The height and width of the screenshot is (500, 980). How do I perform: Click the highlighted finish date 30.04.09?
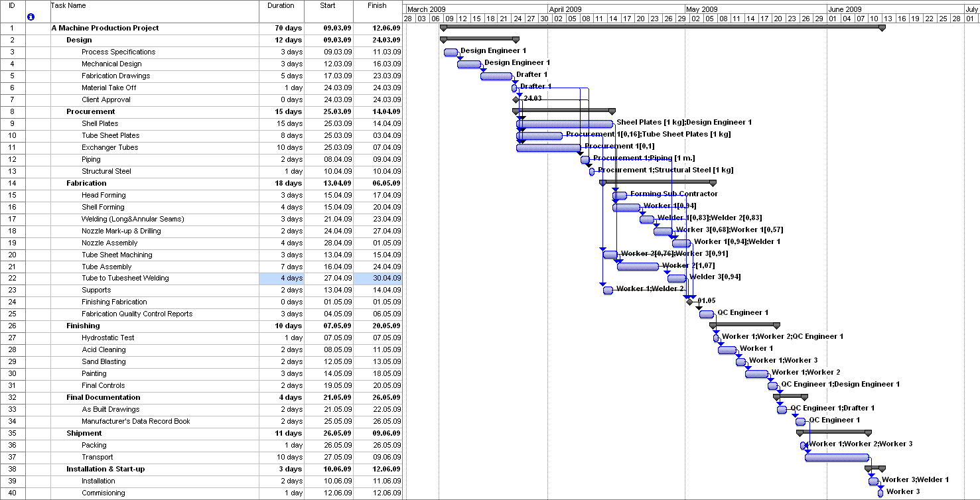pos(378,279)
